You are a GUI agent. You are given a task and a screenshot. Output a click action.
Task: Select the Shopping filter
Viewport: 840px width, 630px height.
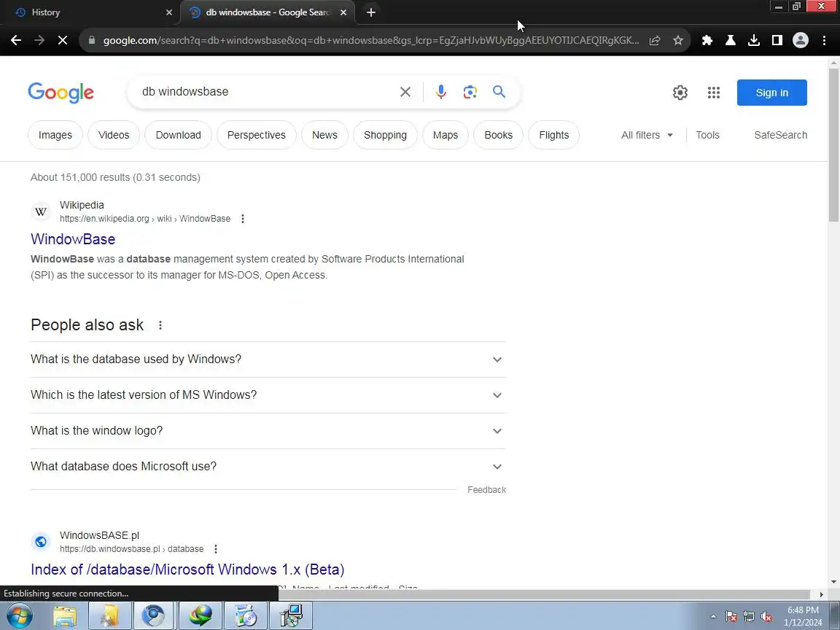(385, 135)
